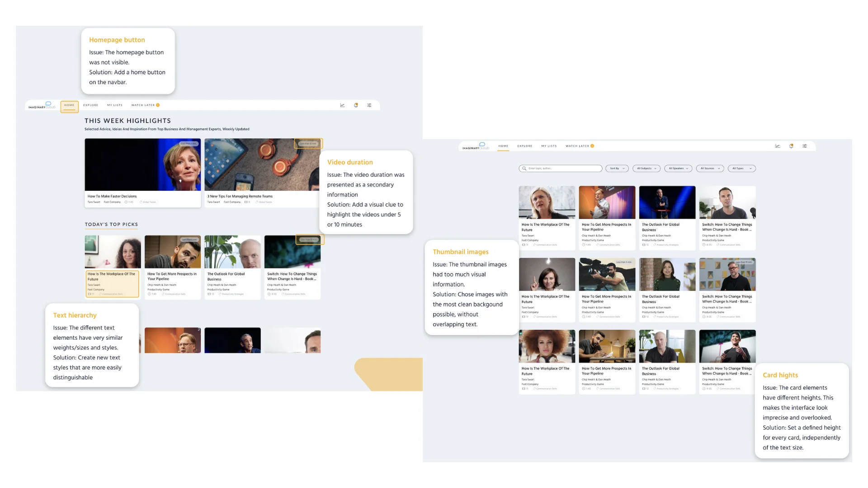The image size is (868, 488).
Task: Click the Imaginary Cloud logo in the highlights mockup
Action: tap(42, 106)
